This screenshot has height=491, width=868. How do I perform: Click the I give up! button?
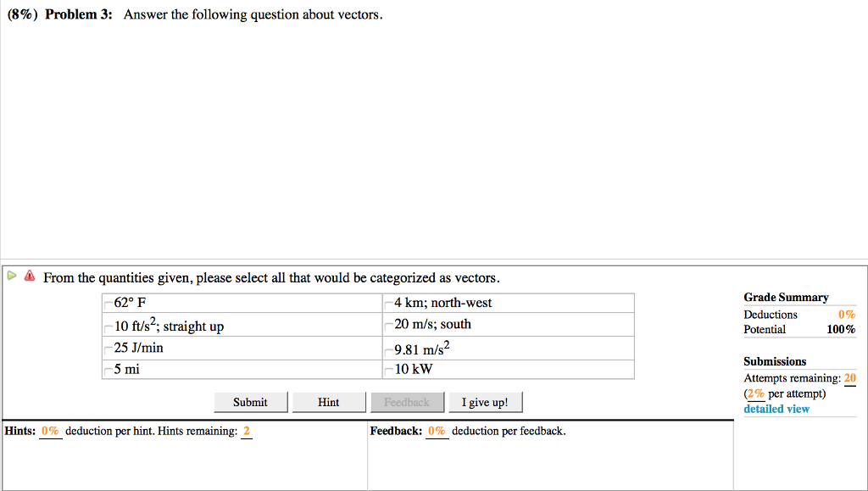tap(485, 402)
